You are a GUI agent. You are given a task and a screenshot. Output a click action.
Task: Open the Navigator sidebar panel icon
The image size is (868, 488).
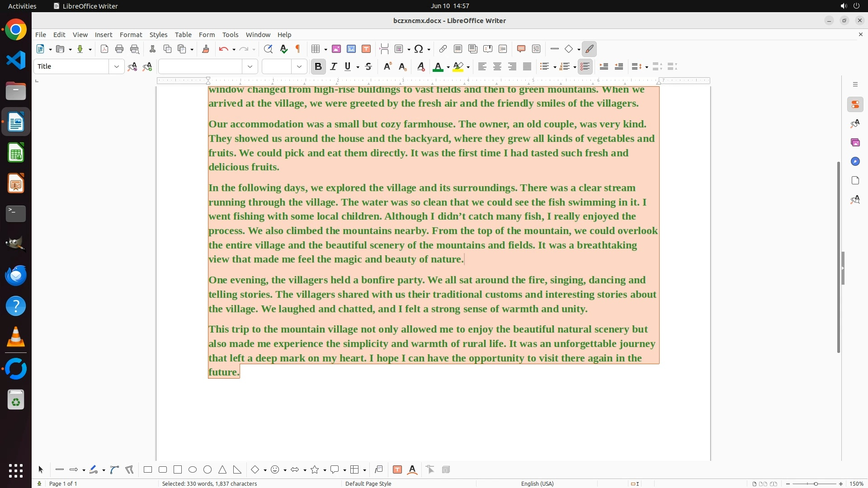tap(855, 162)
